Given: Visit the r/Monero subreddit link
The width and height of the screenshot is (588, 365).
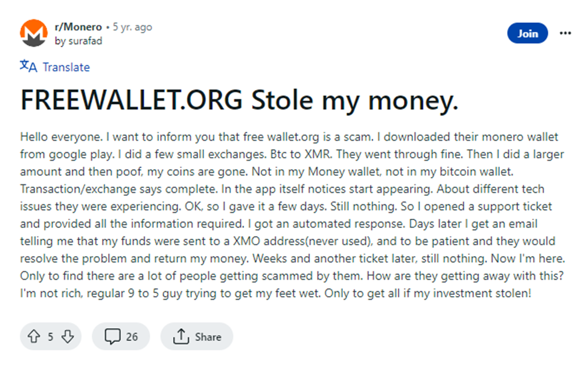Looking at the screenshot, I should click(78, 27).
